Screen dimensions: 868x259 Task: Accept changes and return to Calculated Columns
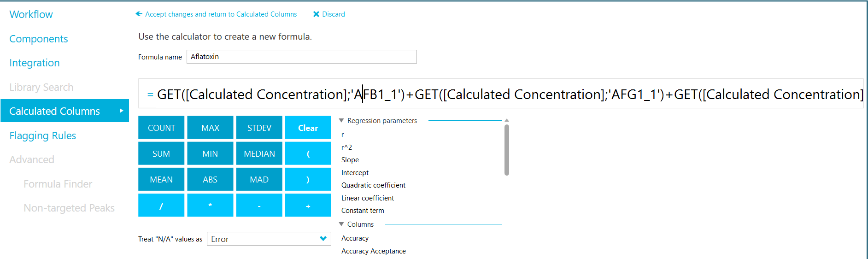pyautogui.click(x=221, y=14)
